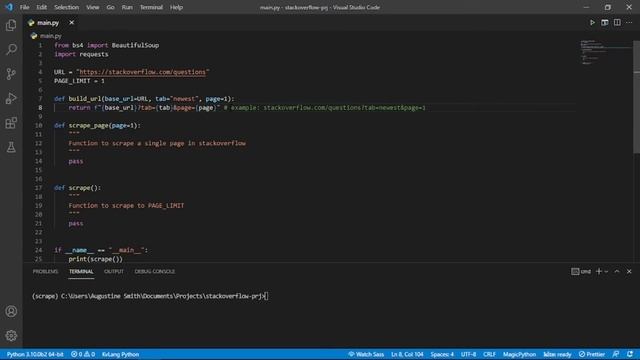
Task: Open the Selection menu
Action: pyautogui.click(x=66, y=7)
